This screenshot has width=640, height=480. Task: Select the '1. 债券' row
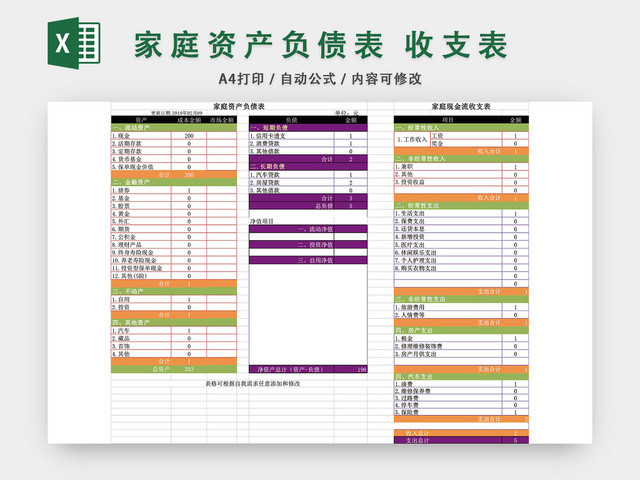click(x=174, y=190)
